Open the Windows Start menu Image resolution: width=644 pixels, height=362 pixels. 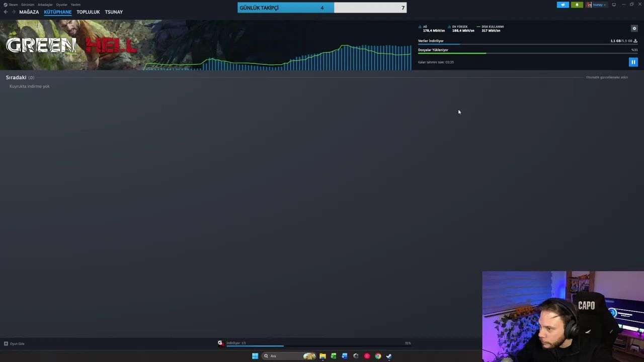click(255, 356)
